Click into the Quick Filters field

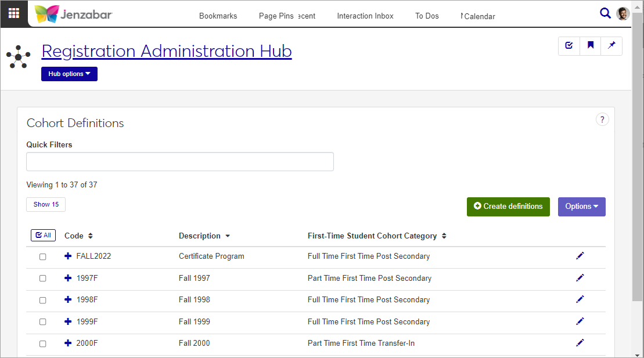(180, 162)
